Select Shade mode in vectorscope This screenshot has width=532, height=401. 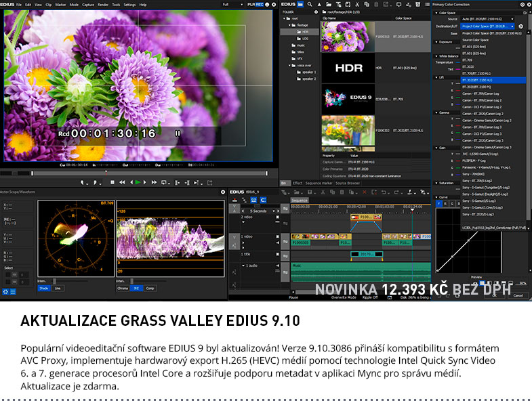[44, 289]
